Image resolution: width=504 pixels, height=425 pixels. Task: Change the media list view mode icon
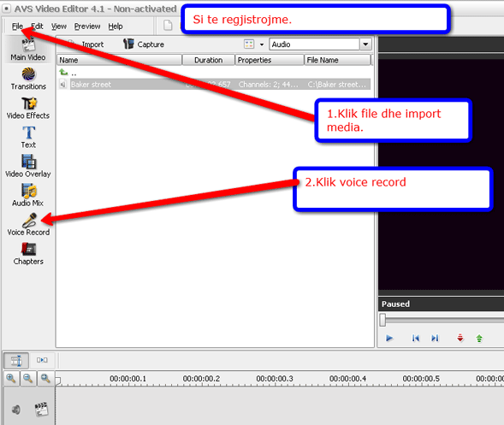click(249, 44)
